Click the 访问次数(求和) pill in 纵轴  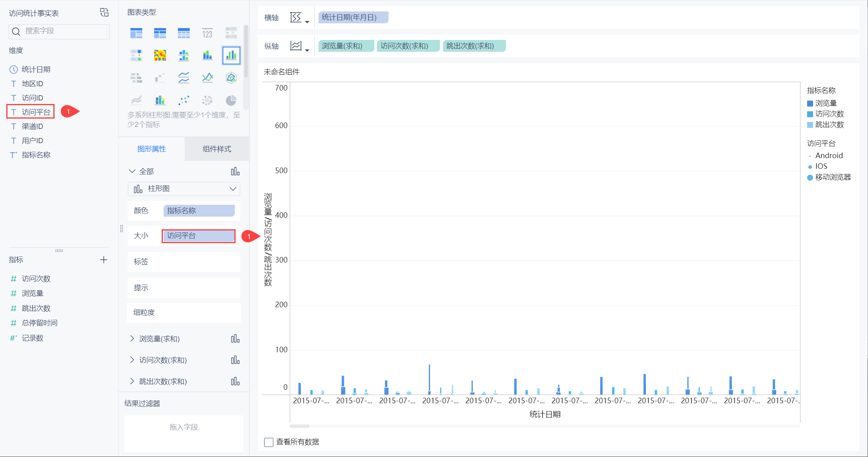click(x=408, y=46)
